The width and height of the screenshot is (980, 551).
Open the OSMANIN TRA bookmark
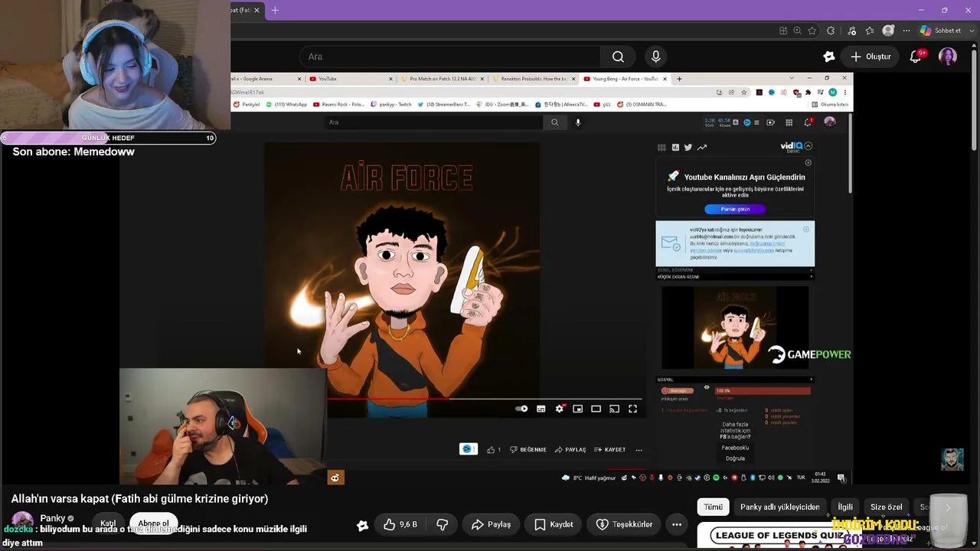pyautogui.click(x=643, y=104)
